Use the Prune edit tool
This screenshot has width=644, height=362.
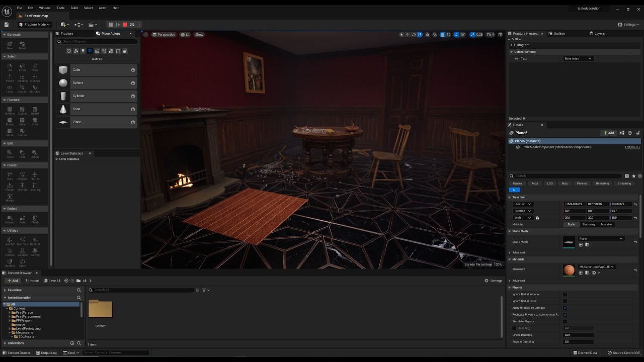9,153
